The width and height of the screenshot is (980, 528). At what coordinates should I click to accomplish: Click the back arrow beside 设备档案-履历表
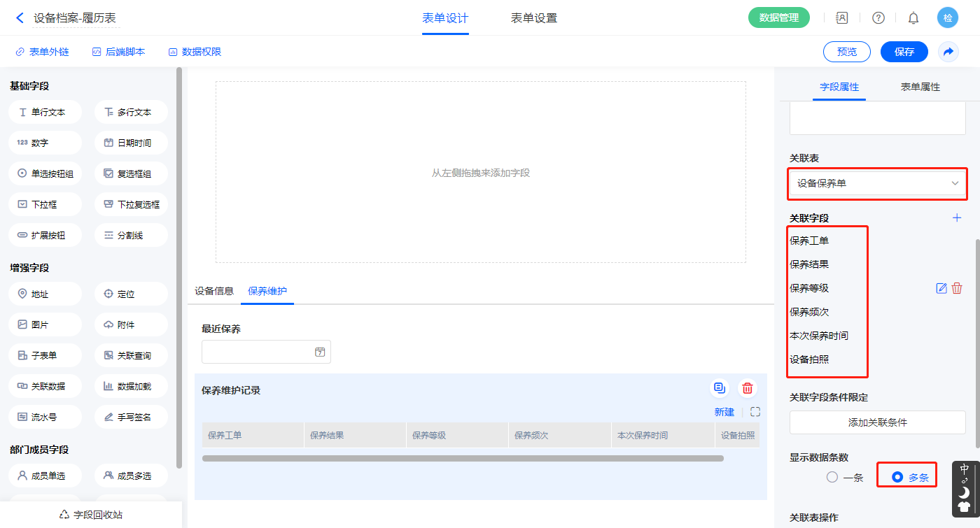(x=20, y=18)
